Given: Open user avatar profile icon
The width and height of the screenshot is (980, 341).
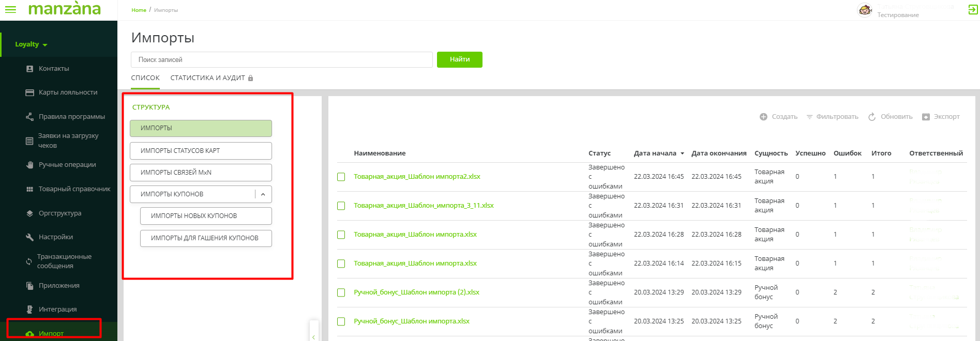Looking at the screenshot, I should 865,10.
